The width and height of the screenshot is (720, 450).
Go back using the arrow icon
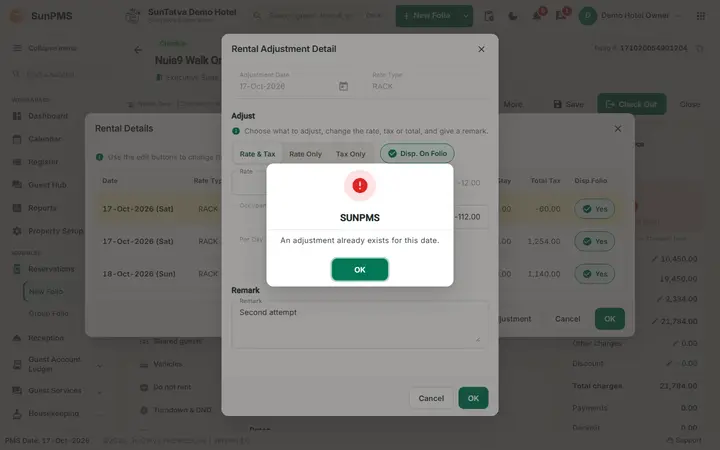tap(138, 50)
